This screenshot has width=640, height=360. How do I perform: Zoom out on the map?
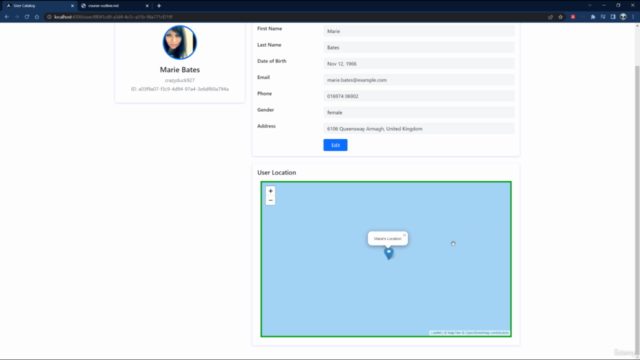[270, 200]
